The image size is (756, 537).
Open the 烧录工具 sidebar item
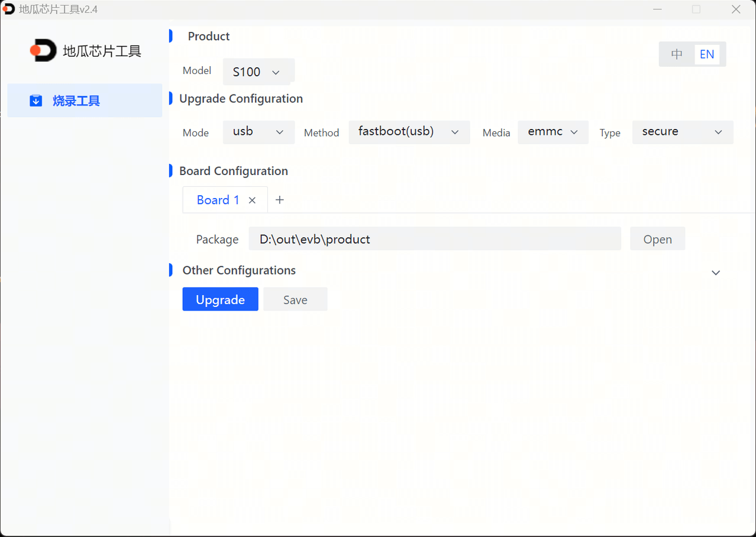85,101
